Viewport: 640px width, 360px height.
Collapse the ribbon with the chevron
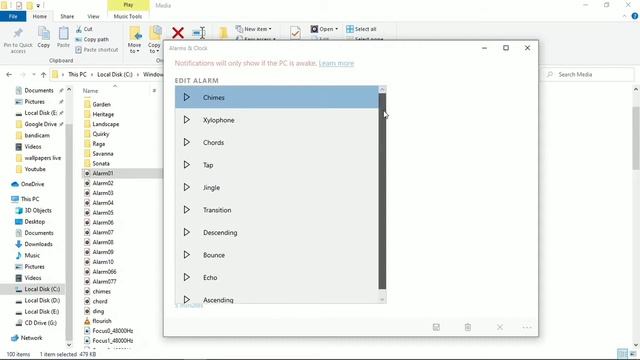pyautogui.click(x=624, y=16)
